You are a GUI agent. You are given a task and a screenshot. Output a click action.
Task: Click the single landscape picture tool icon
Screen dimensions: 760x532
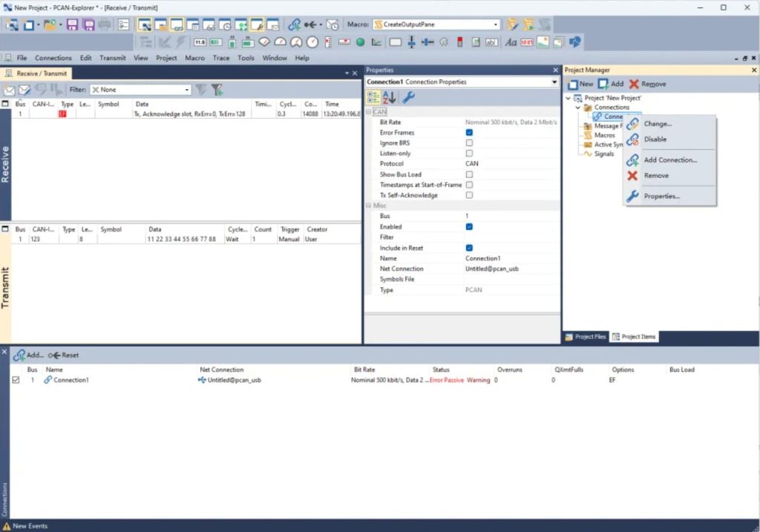[543, 42]
